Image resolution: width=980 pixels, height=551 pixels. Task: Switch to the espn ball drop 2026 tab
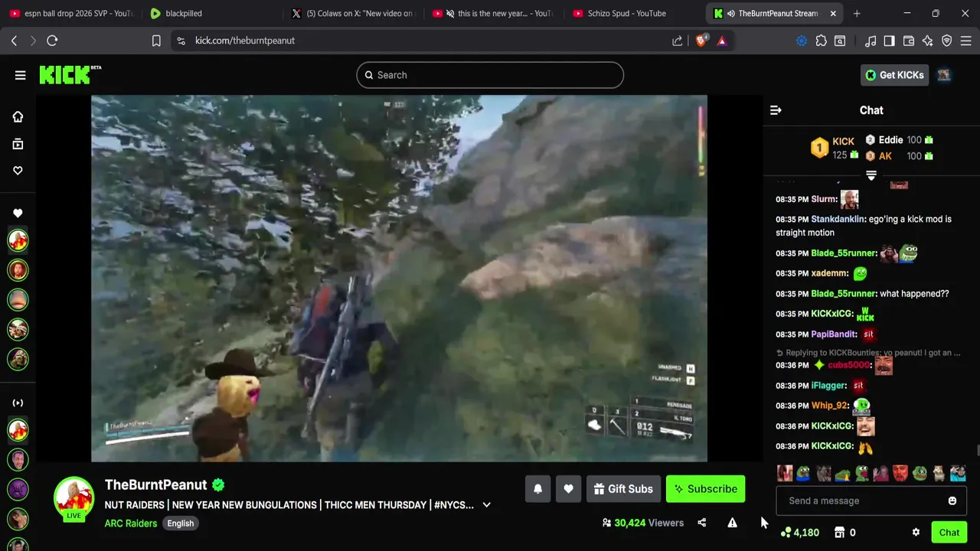tap(71, 13)
